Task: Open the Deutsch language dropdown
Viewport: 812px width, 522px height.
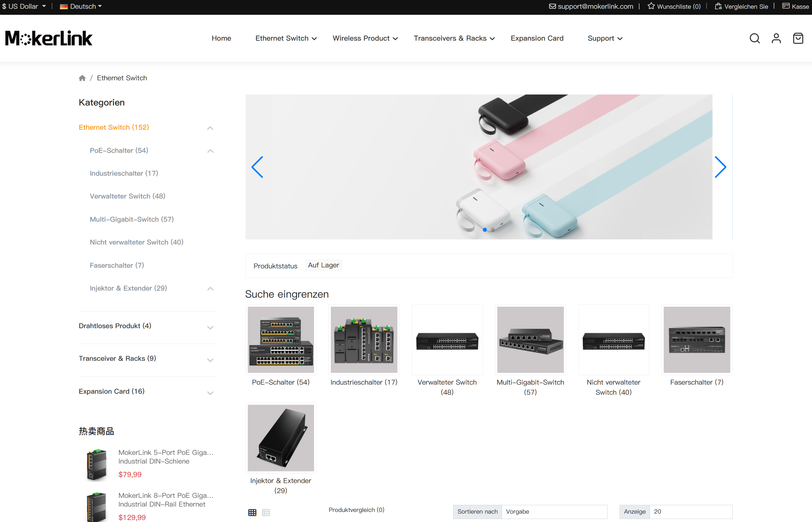Action: click(81, 6)
